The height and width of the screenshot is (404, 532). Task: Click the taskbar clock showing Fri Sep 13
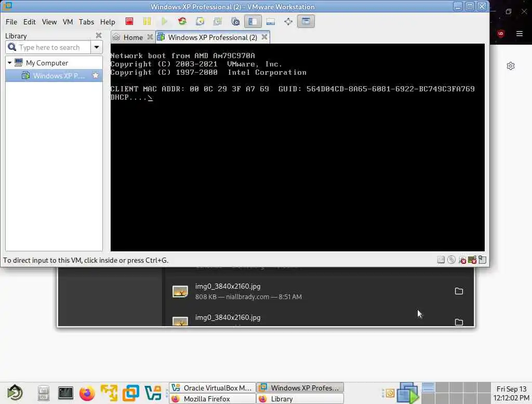tap(511, 393)
